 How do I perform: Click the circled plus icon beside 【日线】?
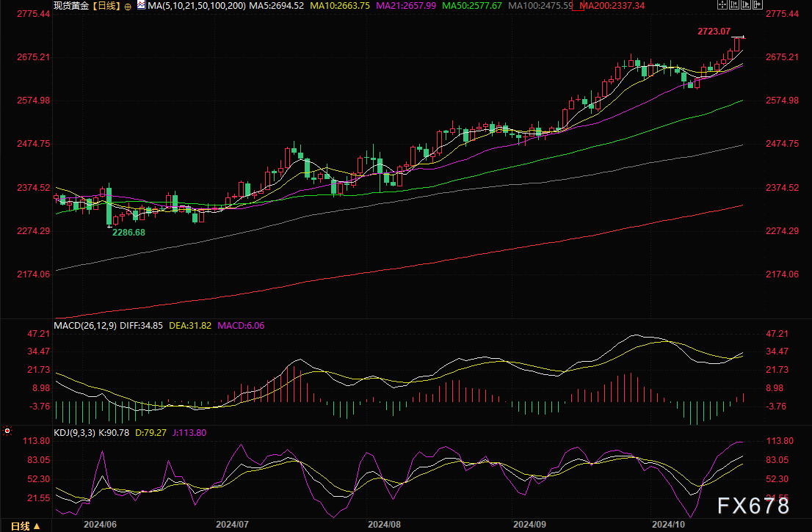coord(128,6)
